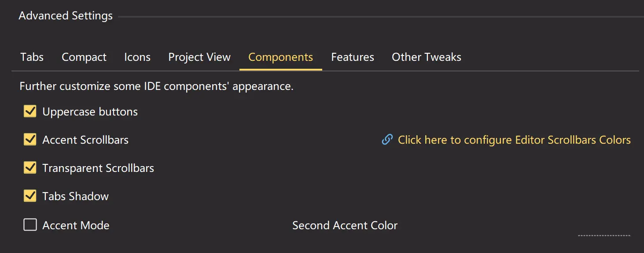
Task: Click the Advanced Settings section heading
Action: (66, 16)
